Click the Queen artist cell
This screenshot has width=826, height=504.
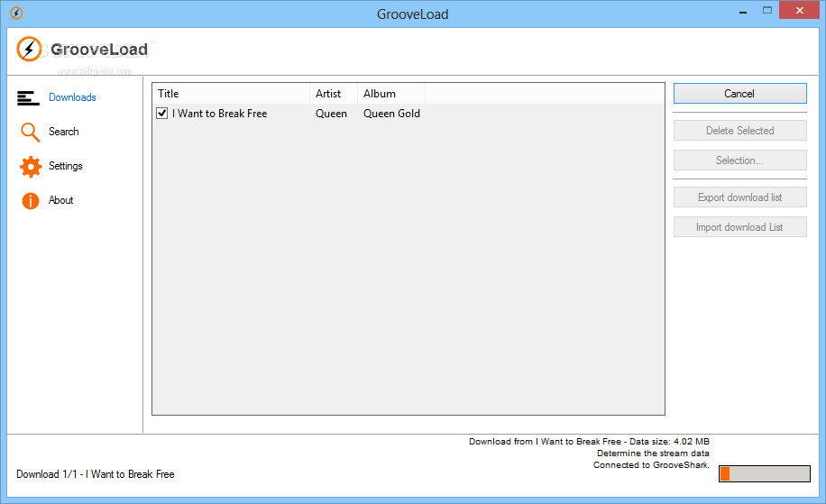click(x=331, y=114)
